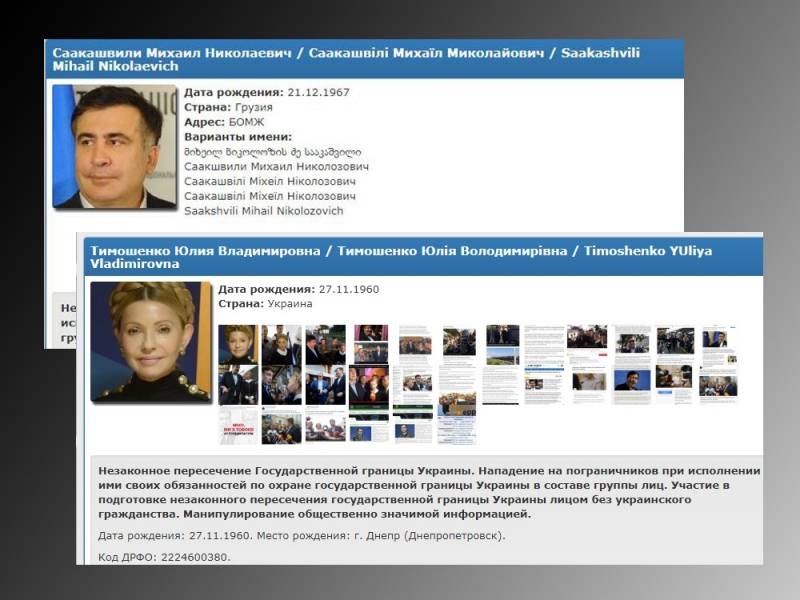Open gallery thumbnail showing green field landscape
Viewport: 800px width, 600px height.
[x=503, y=356]
